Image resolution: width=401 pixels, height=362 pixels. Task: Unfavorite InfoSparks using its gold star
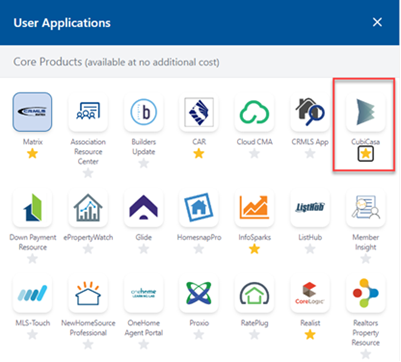(x=255, y=249)
